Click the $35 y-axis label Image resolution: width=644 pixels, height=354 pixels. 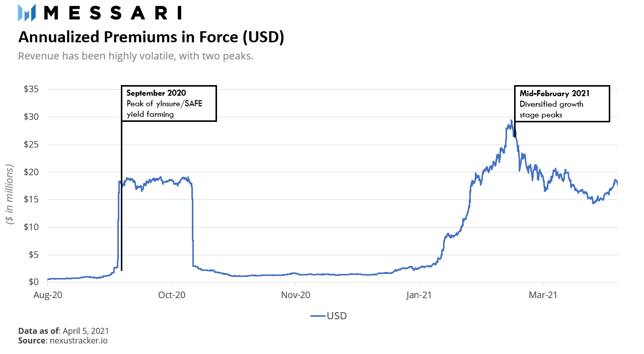click(x=32, y=89)
